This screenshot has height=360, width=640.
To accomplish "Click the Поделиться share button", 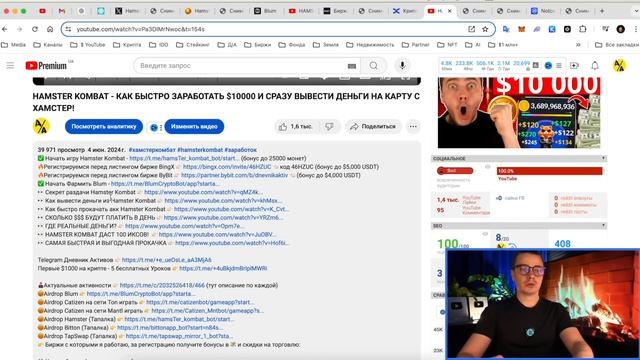I will pos(373,127).
